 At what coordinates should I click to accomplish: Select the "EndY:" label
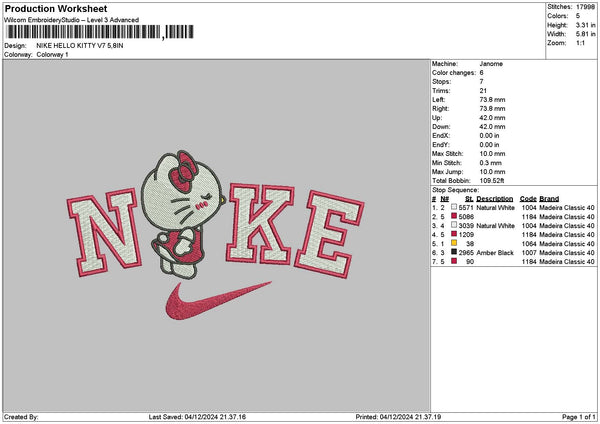click(441, 145)
